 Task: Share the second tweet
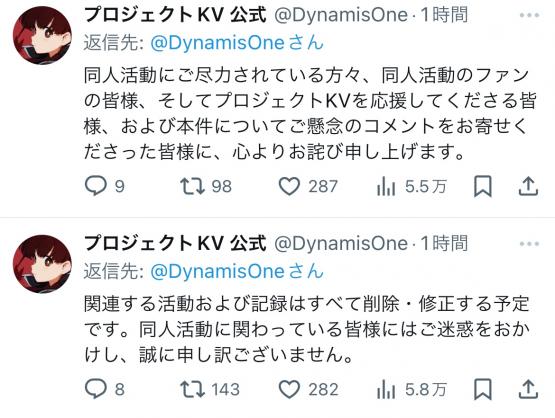pos(528,389)
